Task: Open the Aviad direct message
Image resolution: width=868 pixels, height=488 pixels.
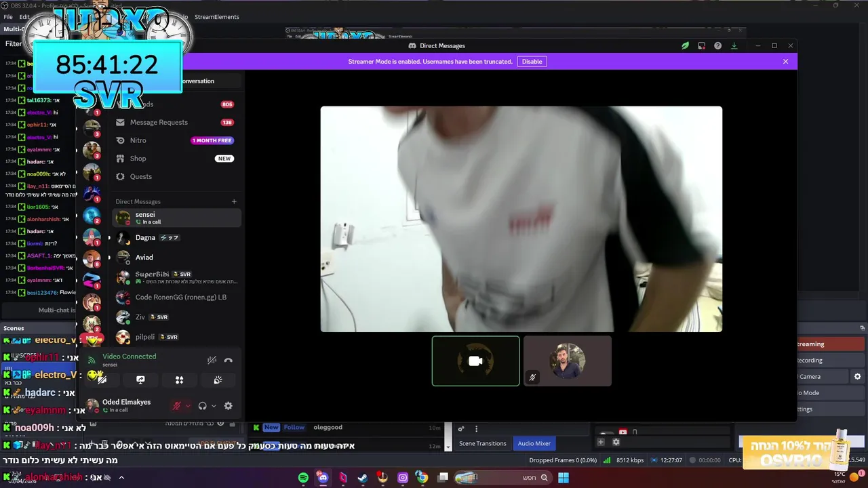Action: (x=176, y=258)
